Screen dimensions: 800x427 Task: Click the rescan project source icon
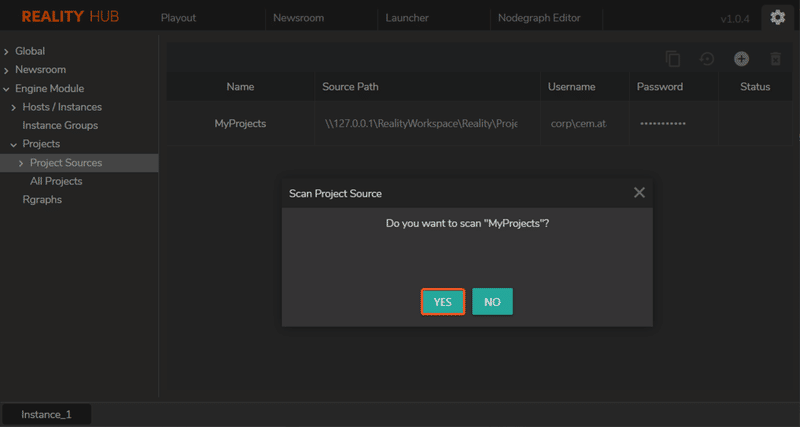[x=707, y=59]
